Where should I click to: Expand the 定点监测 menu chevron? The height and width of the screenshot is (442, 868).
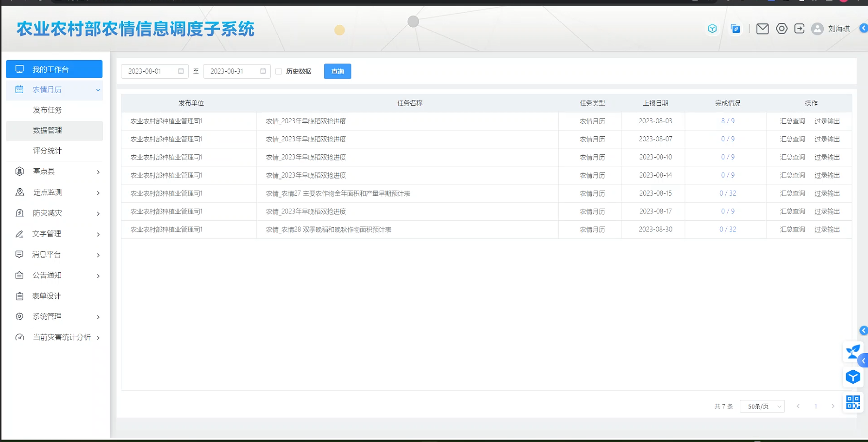(98, 193)
